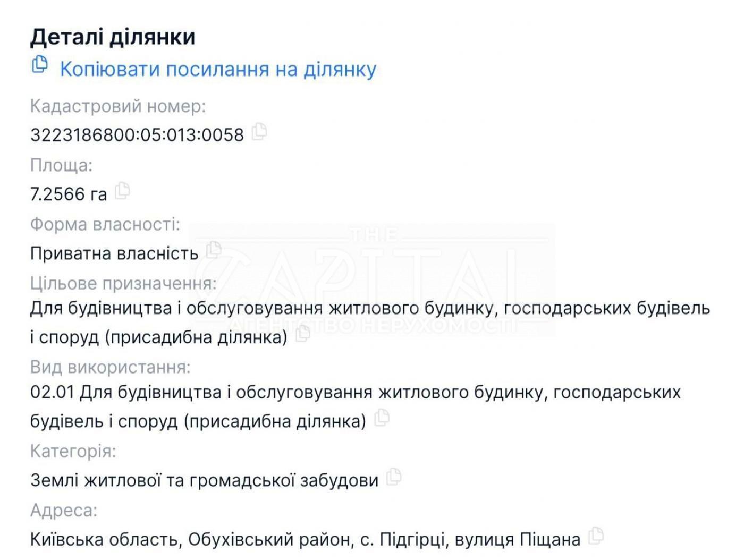Copy the Цільове призначення value

click(303, 333)
